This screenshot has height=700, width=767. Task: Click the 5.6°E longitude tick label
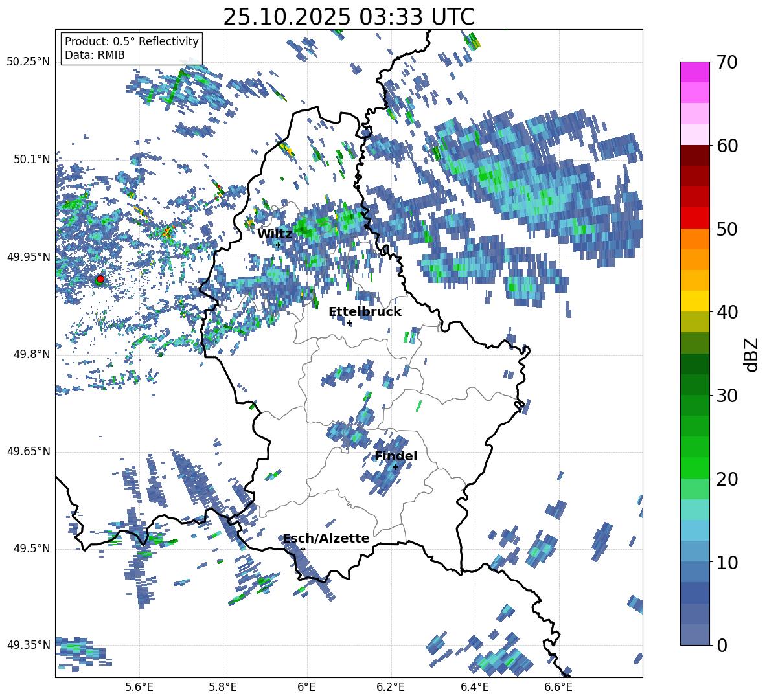[x=139, y=687]
